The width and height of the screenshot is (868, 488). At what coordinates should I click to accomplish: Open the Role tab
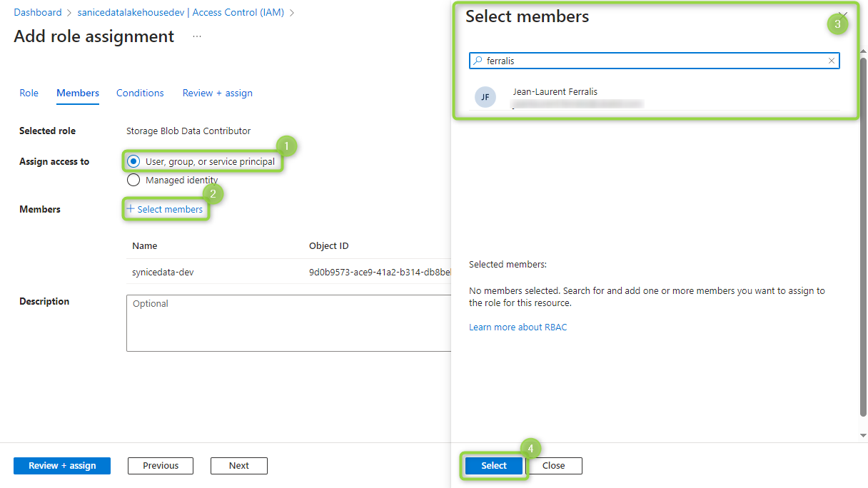29,93
